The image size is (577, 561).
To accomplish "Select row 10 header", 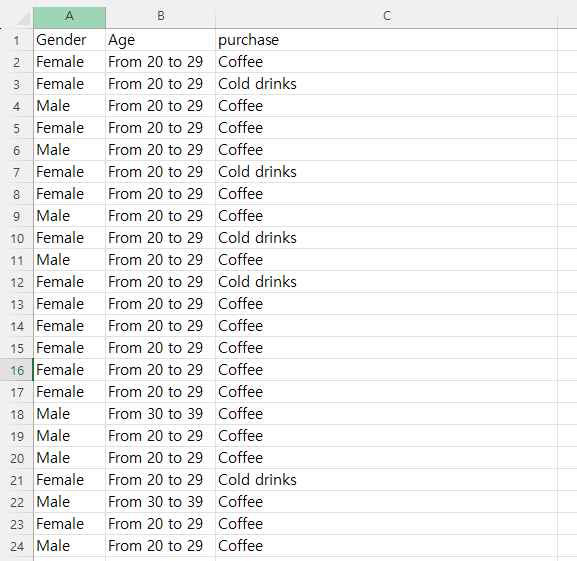I will 17,238.
